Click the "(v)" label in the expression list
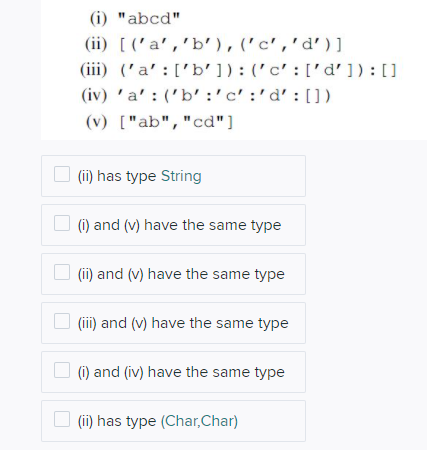 pyautogui.click(x=97, y=122)
